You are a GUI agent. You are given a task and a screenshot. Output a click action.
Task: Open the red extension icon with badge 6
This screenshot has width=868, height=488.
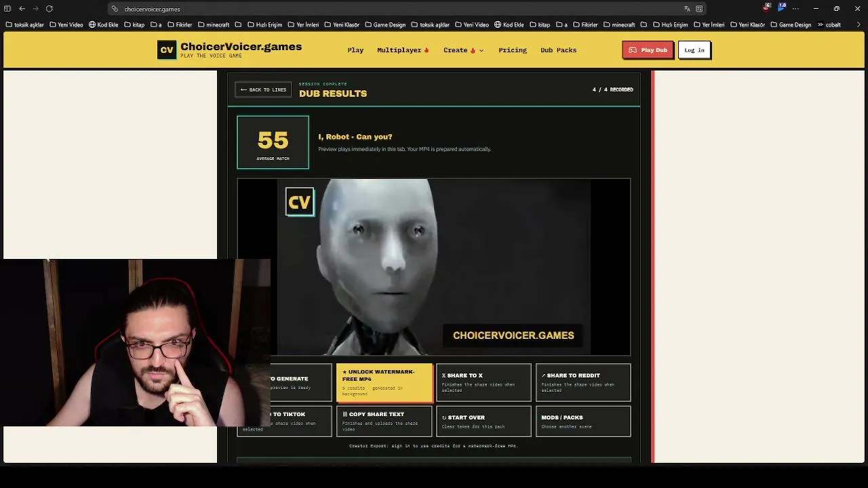pos(767,8)
